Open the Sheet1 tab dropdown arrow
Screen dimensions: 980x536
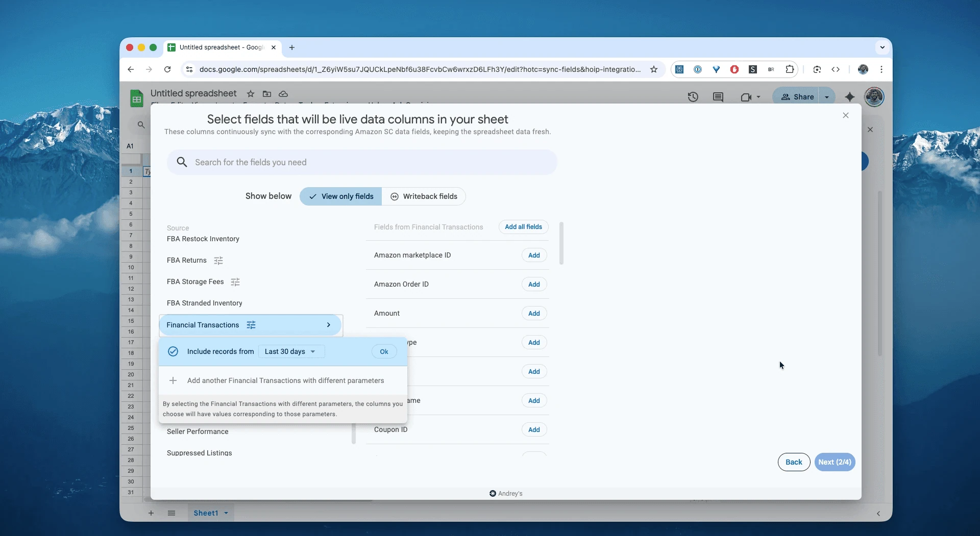pyautogui.click(x=226, y=513)
